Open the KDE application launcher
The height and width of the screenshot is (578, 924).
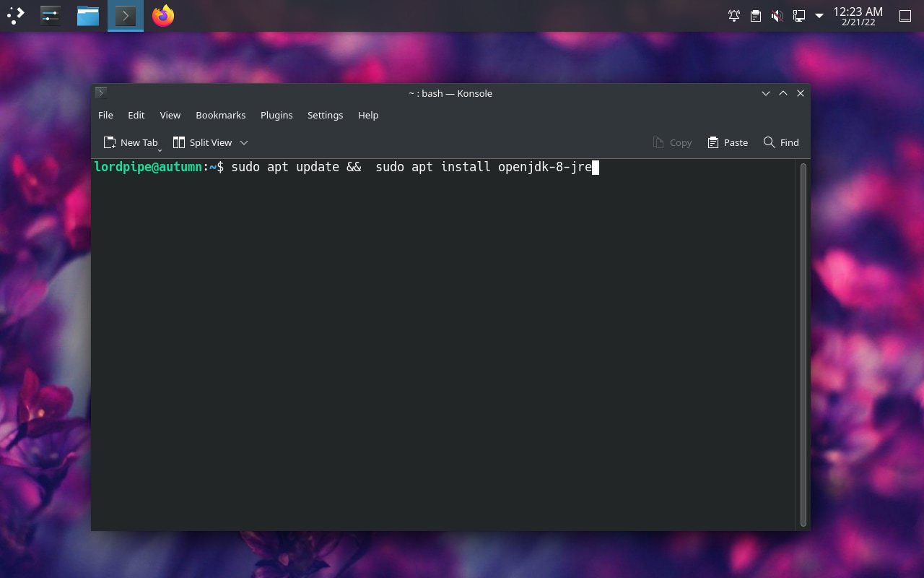tap(15, 15)
